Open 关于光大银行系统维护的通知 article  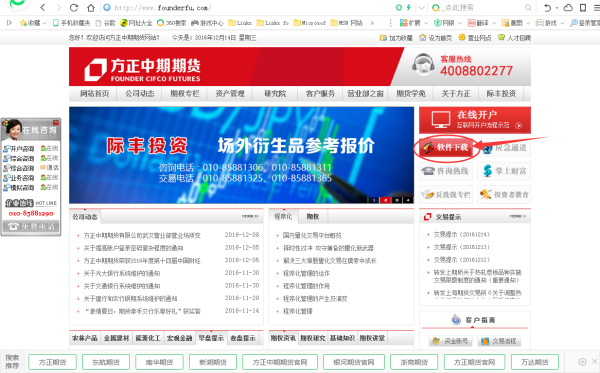click(122, 273)
